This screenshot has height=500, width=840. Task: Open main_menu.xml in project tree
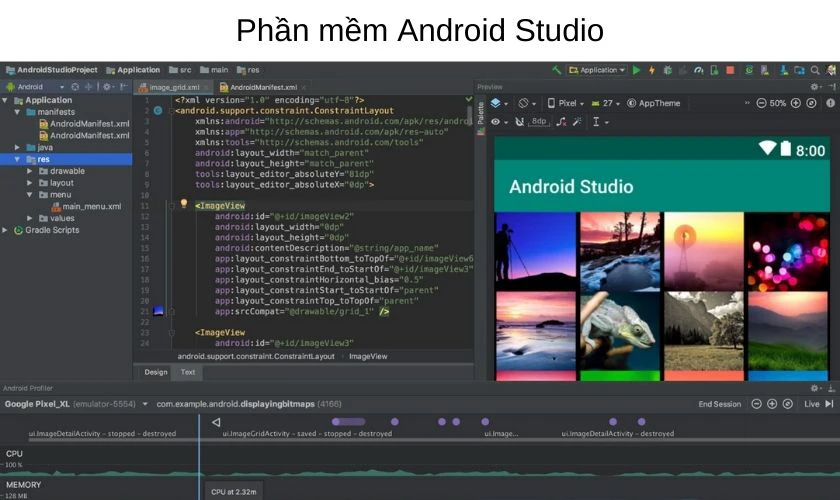coord(86,206)
